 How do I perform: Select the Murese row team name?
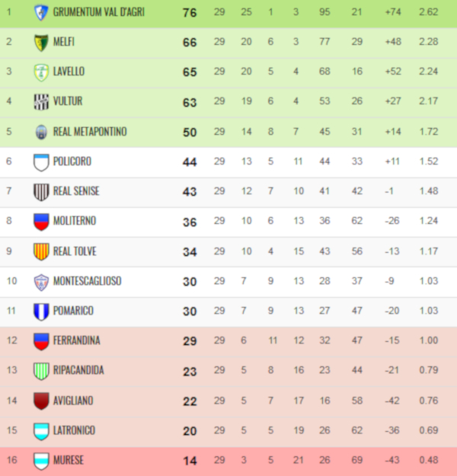[69, 460]
